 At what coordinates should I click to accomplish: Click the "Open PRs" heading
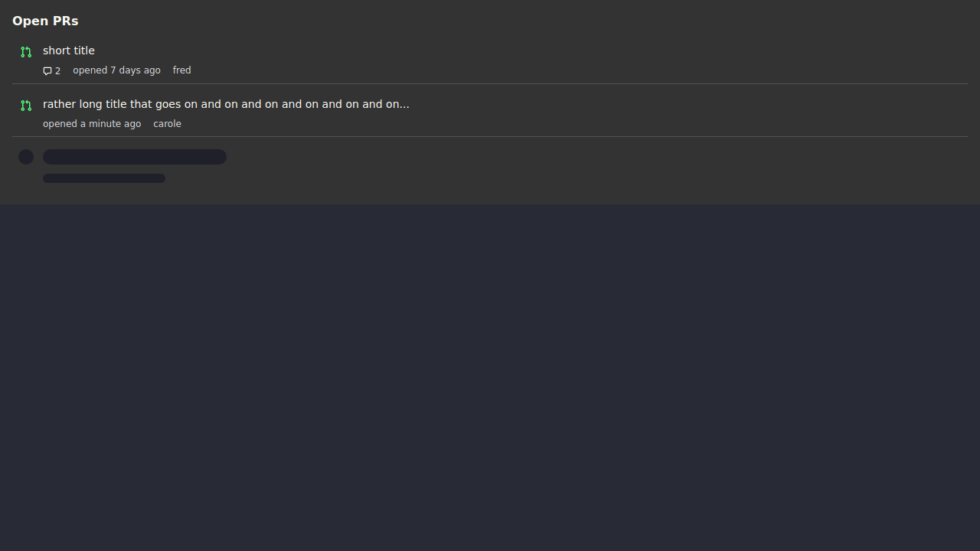tap(45, 21)
